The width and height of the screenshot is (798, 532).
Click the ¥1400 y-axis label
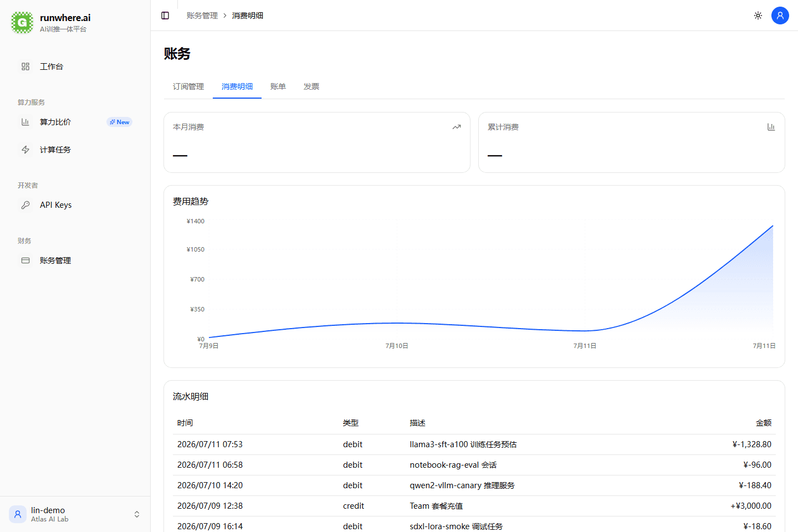coord(196,221)
